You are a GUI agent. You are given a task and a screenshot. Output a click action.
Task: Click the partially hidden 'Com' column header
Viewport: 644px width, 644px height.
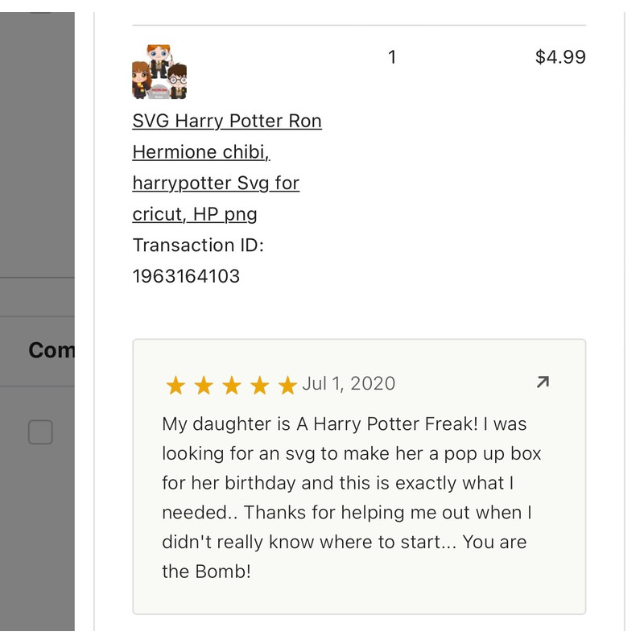[51, 350]
